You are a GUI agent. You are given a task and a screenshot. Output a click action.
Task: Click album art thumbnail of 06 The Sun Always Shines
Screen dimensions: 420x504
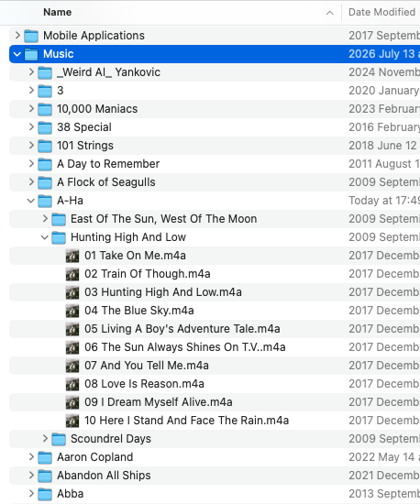[72, 347]
